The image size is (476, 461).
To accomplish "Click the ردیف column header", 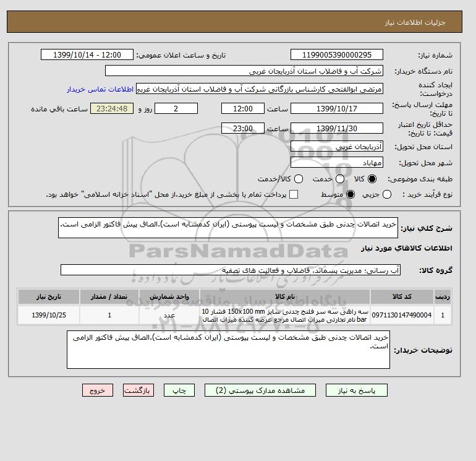I will [443, 296].
